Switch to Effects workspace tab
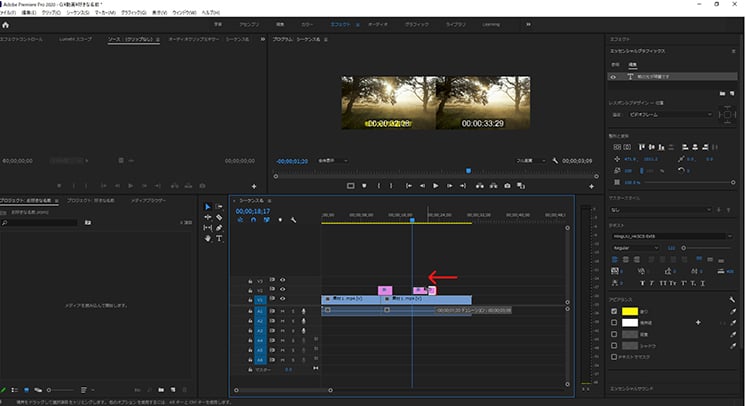750x406 pixels. pos(340,24)
